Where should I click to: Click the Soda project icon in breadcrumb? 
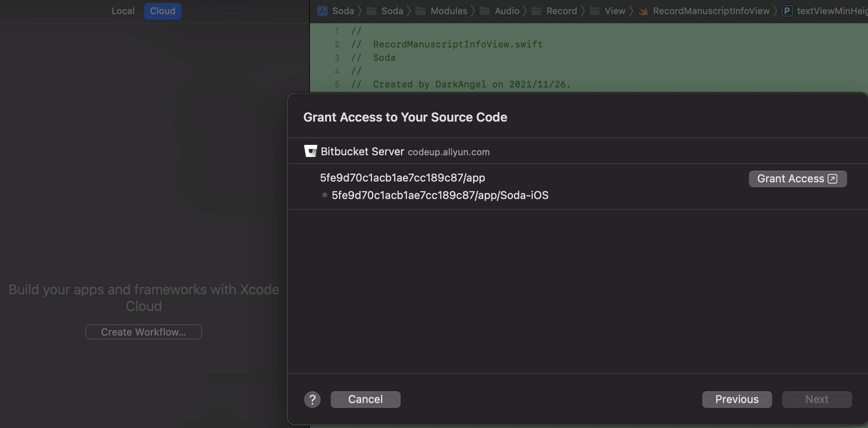322,11
